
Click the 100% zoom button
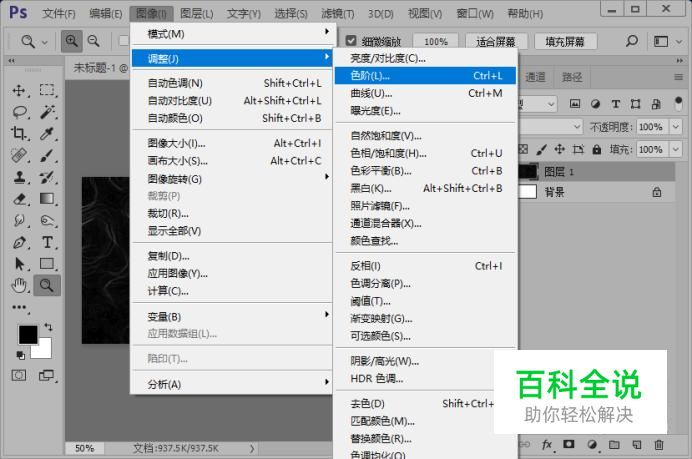click(436, 41)
